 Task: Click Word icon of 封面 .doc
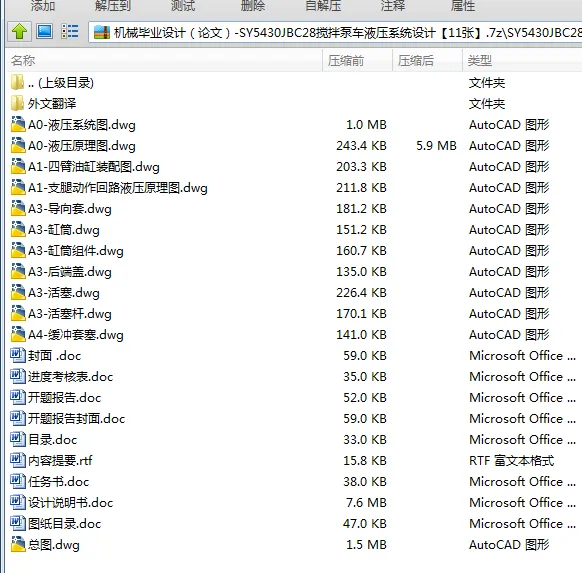click(x=17, y=356)
